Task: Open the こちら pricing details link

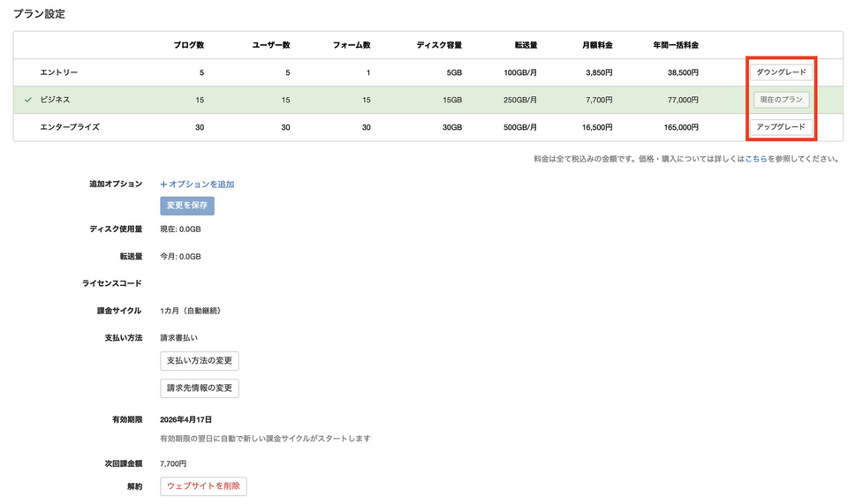Action: pos(755,159)
